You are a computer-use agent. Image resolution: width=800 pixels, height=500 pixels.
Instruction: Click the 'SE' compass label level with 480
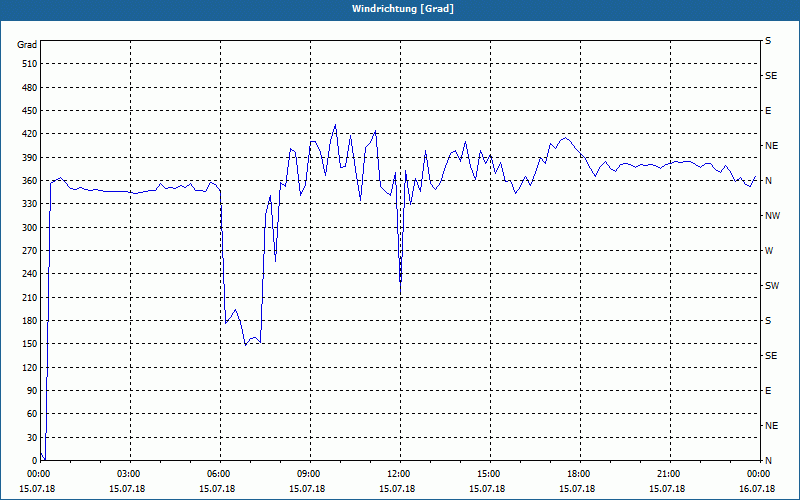point(771,76)
